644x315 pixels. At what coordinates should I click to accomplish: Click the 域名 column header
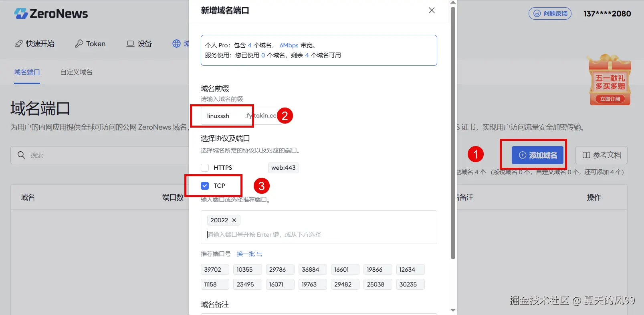coord(28,197)
